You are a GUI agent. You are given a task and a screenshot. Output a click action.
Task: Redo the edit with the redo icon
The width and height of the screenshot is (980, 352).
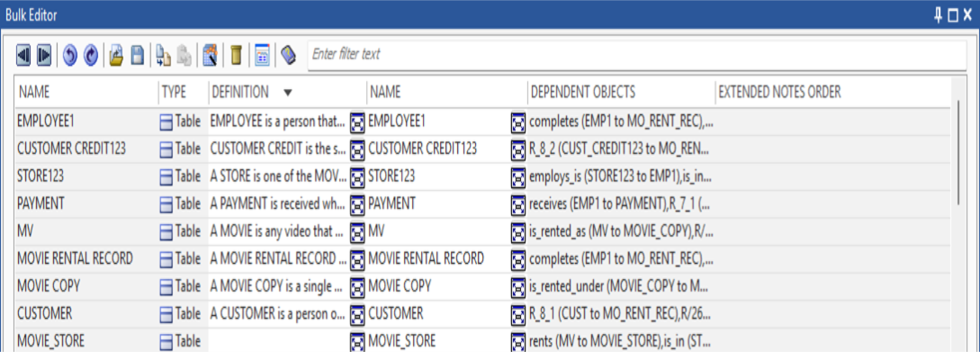(x=91, y=56)
